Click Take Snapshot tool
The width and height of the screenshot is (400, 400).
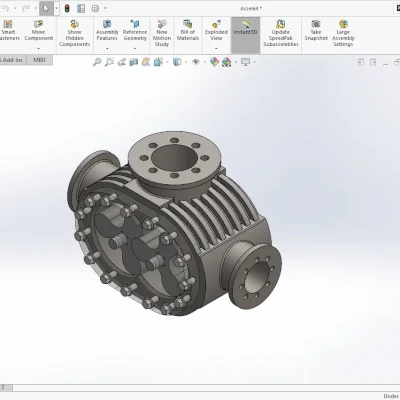tap(316, 30)
